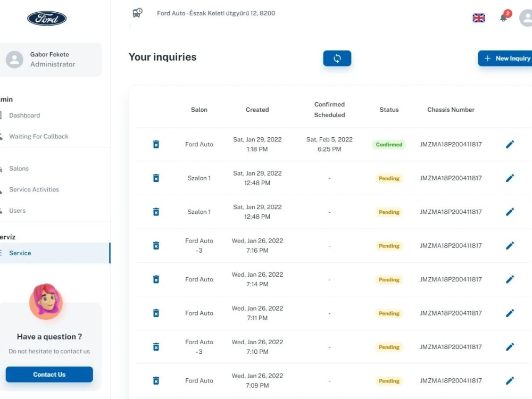This screenshot has height=399, width=532.
Task: Click the green Confirmed status badge
Action: click(x=389, y=144)
